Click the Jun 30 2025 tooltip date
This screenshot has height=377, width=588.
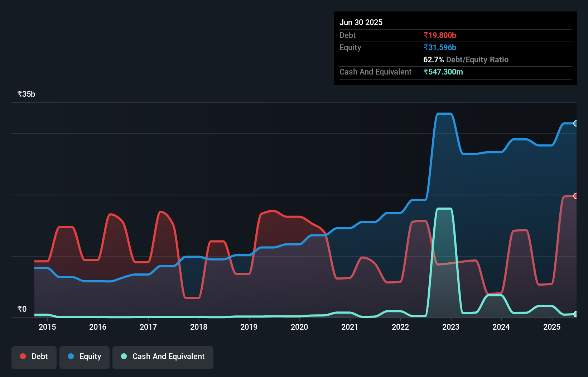361,22
